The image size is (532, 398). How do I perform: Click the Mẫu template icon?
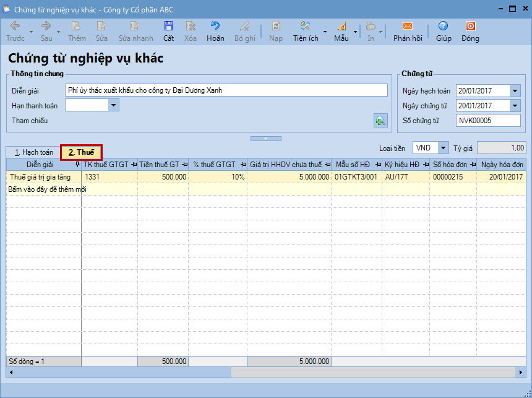pyautogui.click(x=341, y=27)
